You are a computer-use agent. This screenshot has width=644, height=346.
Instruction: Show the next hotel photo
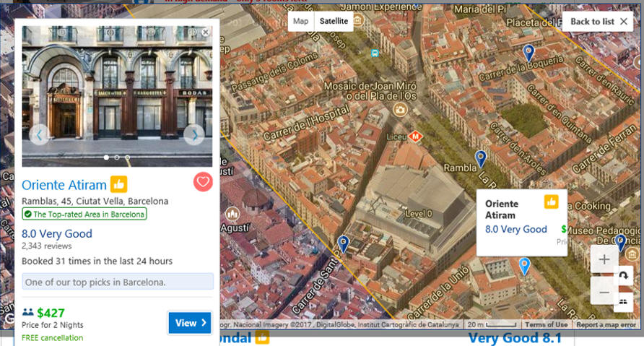194,134
